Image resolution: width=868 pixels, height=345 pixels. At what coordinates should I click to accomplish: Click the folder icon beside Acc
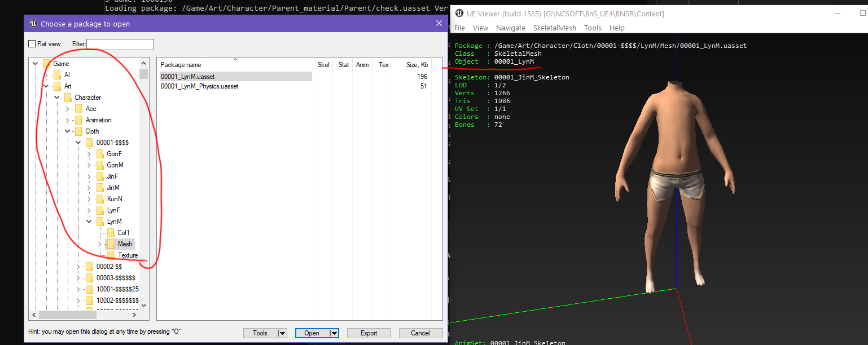coord(78,109)
